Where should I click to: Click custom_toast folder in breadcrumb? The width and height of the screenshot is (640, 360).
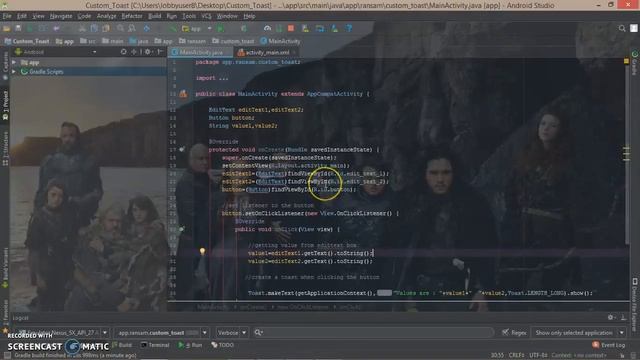click(233, 41)
